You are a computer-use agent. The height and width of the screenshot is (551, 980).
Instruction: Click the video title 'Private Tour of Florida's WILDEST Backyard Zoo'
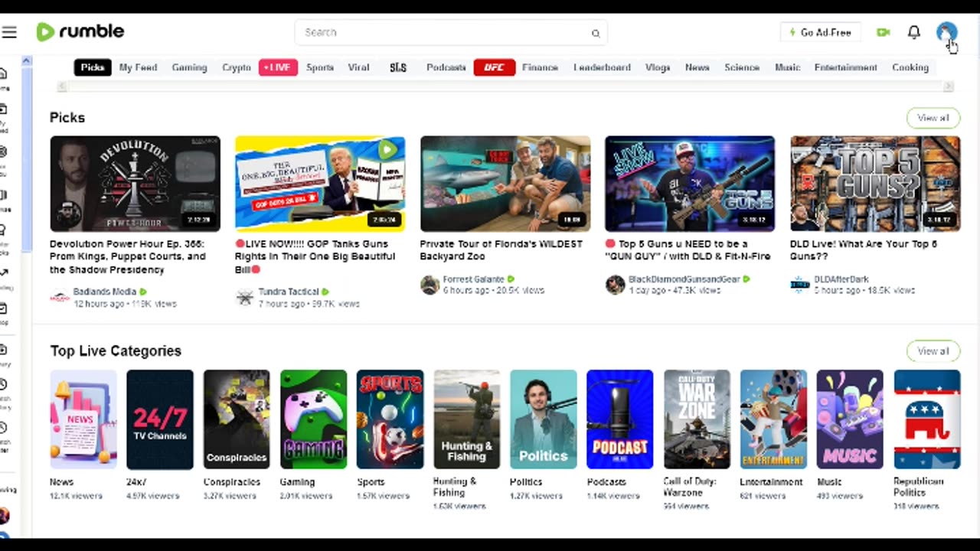(x=501, y=250)
